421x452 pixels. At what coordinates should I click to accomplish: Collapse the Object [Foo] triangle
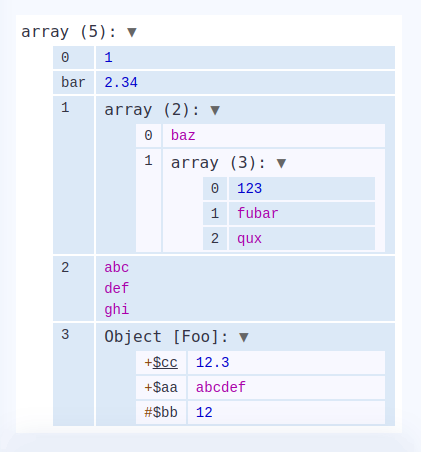244,337
